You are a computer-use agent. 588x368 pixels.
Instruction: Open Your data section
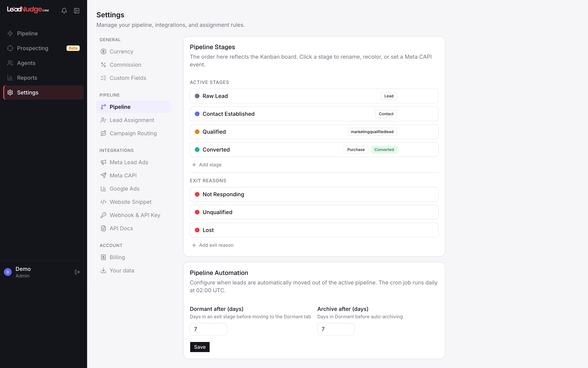[x=134, y=270]
